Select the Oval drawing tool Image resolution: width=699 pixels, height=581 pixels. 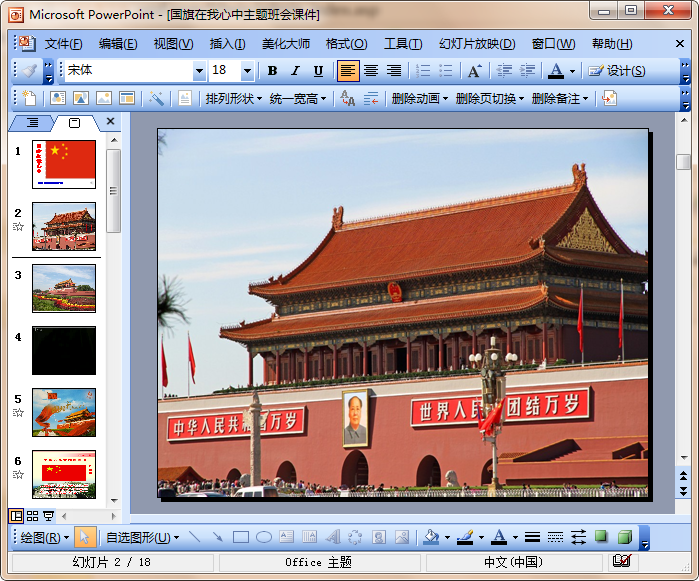click(264, 537)
